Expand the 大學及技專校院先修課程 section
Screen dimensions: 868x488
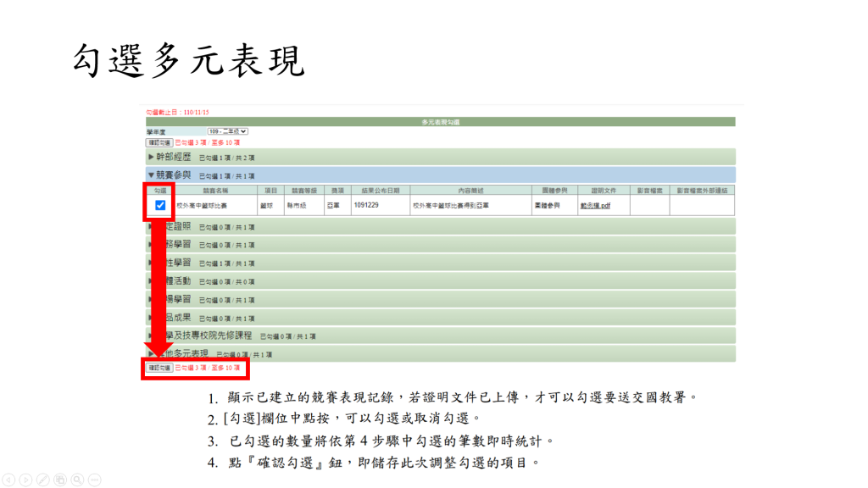pos(212,335)
